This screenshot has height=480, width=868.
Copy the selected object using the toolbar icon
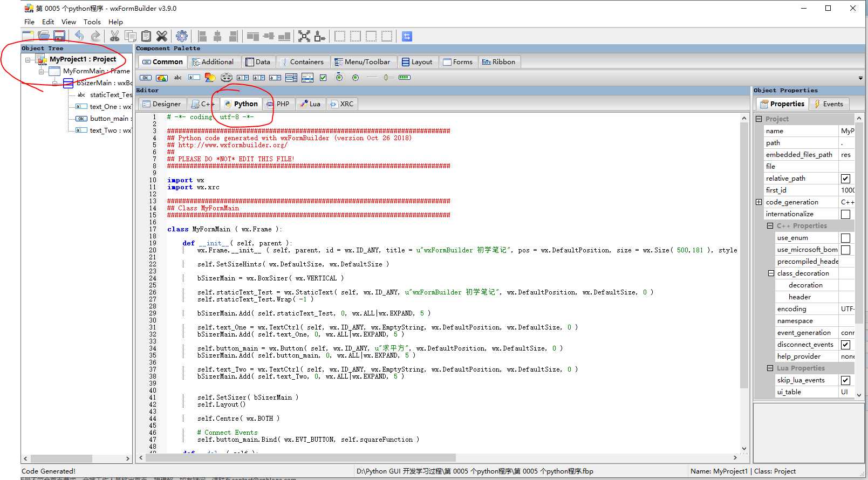(x=130, y=36)
